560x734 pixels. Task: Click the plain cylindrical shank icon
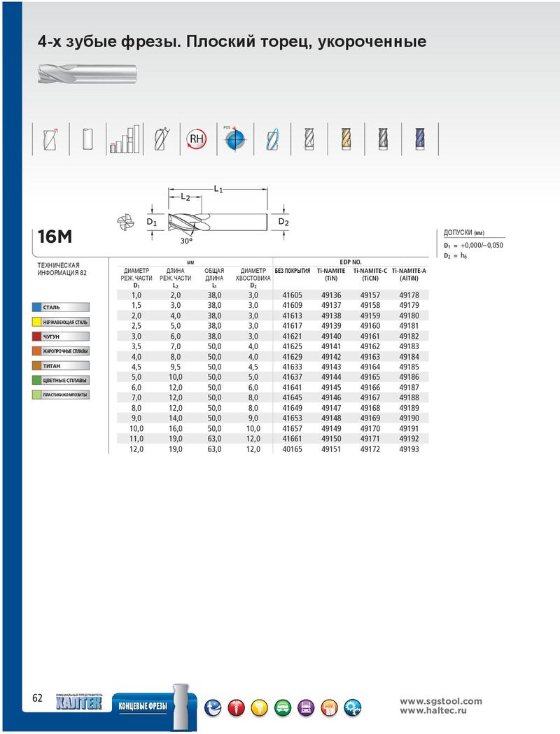pyautogui.click(x=87, y=139)
